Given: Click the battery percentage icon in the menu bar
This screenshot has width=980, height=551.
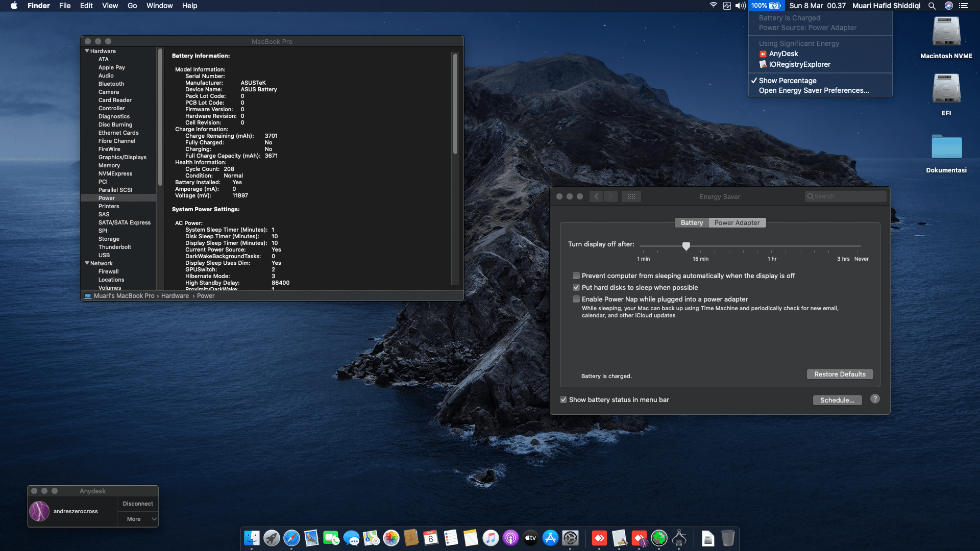Looking at the screenshot, I should (x=766, y=6).
